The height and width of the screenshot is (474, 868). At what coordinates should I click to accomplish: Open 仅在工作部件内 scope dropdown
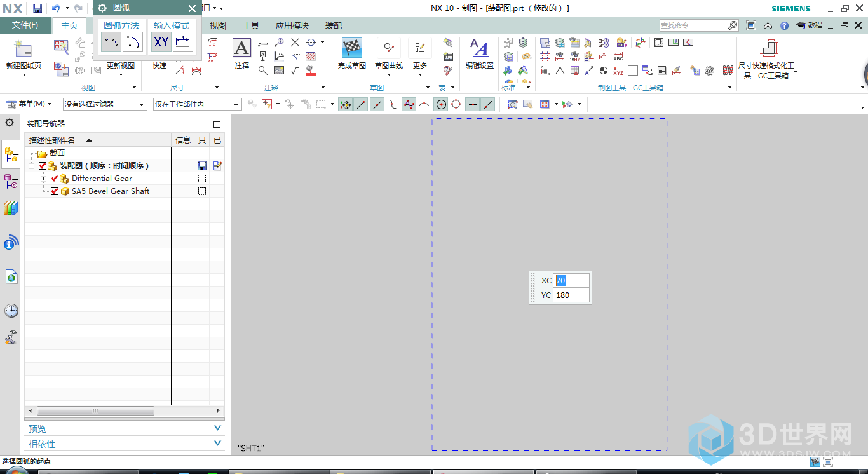pos(197,104)
